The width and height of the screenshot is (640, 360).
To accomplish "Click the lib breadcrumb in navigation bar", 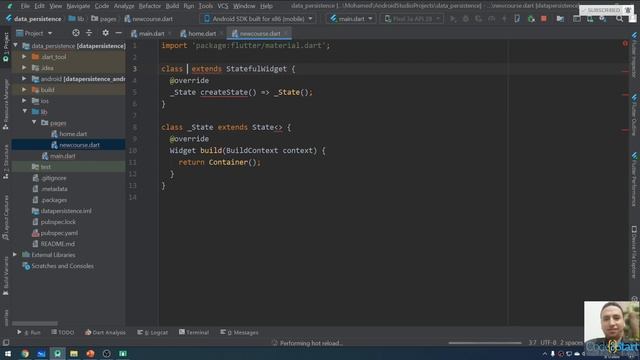I will (77, 19).
